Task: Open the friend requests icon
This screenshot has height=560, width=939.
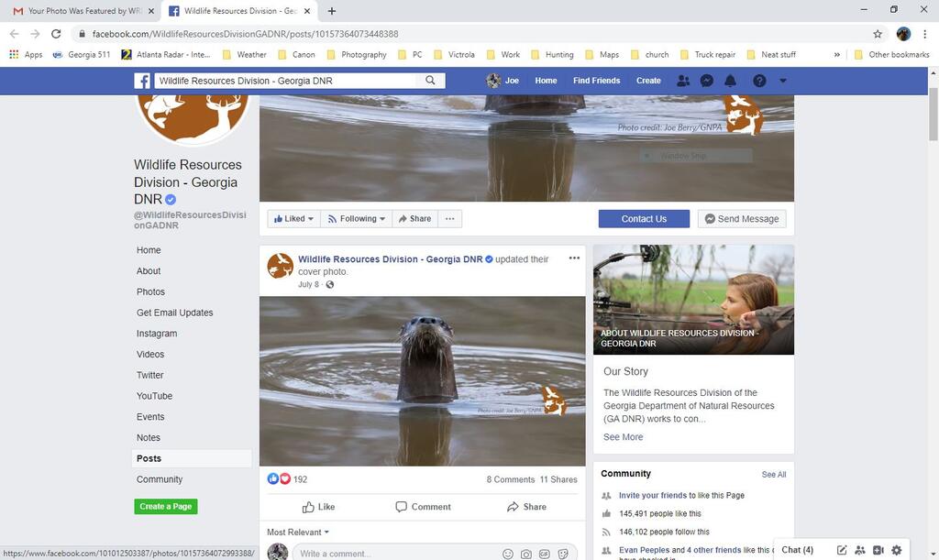Action: point(682,81)
